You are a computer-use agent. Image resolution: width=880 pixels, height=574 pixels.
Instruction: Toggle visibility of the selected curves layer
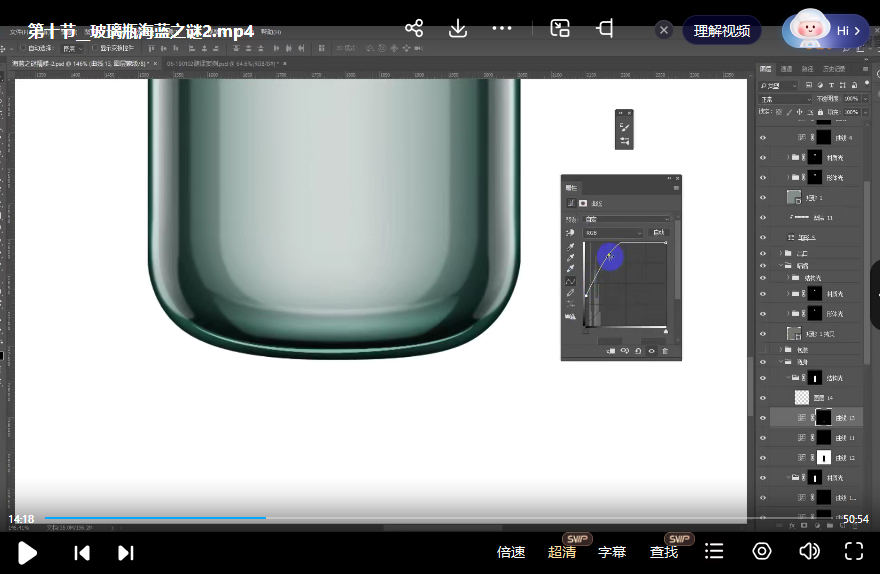click(x=763, y=417)
